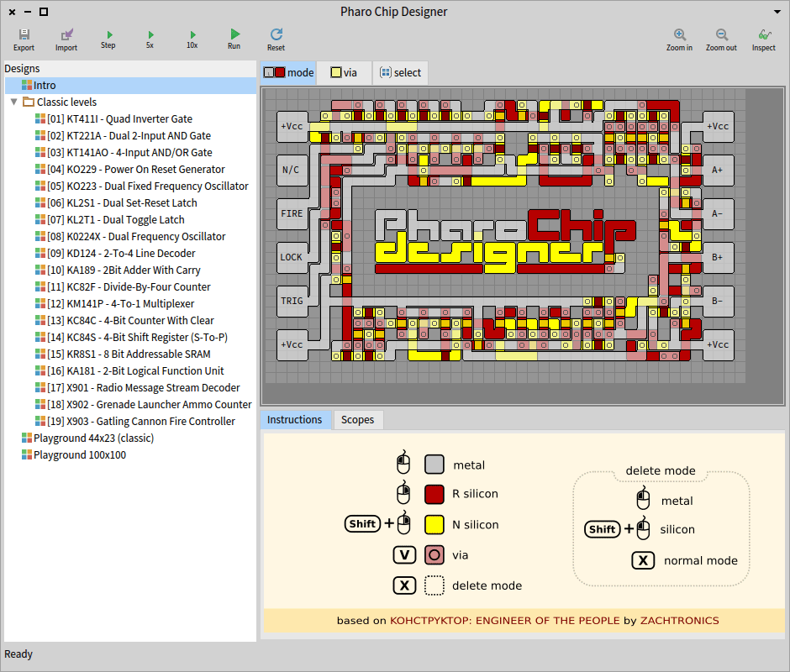Open the window menu dropdown arrow
Screen dimensions: 790x672
pos(777,11)
